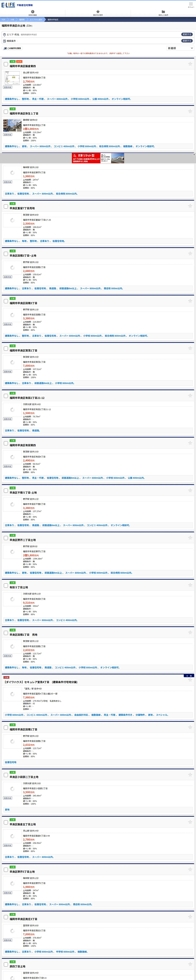Click 変更する for エリア・町名
Viewport: 196px width, 980px height.
187,35
